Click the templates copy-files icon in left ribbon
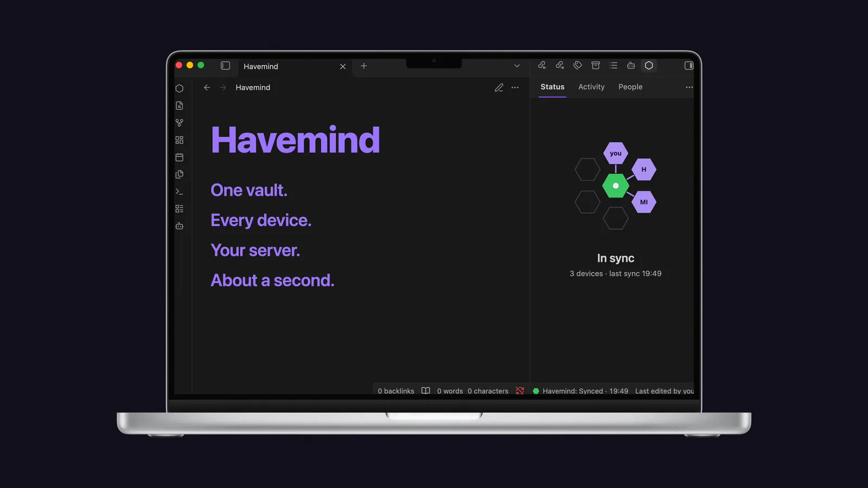 coord(180,175)
